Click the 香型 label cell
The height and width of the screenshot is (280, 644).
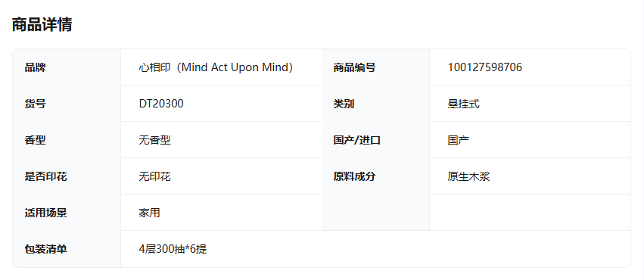point(67,140)
